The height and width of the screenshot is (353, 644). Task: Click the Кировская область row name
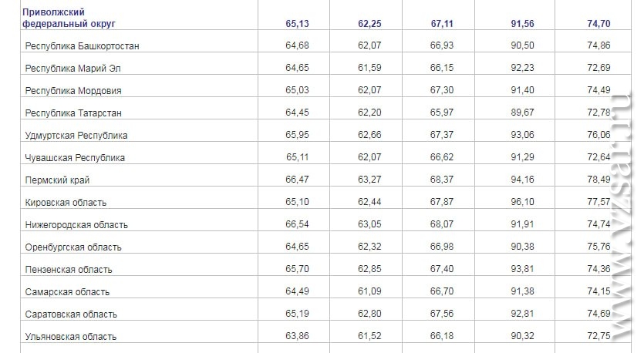pos(66,203)
